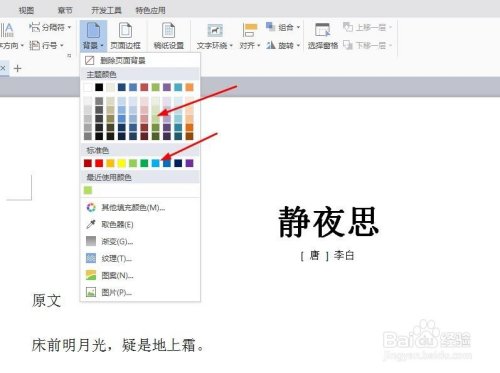The image size is (500, 373).
Task: Switch to the 开发工具 ribbon tab
Action: coord(106,10)
